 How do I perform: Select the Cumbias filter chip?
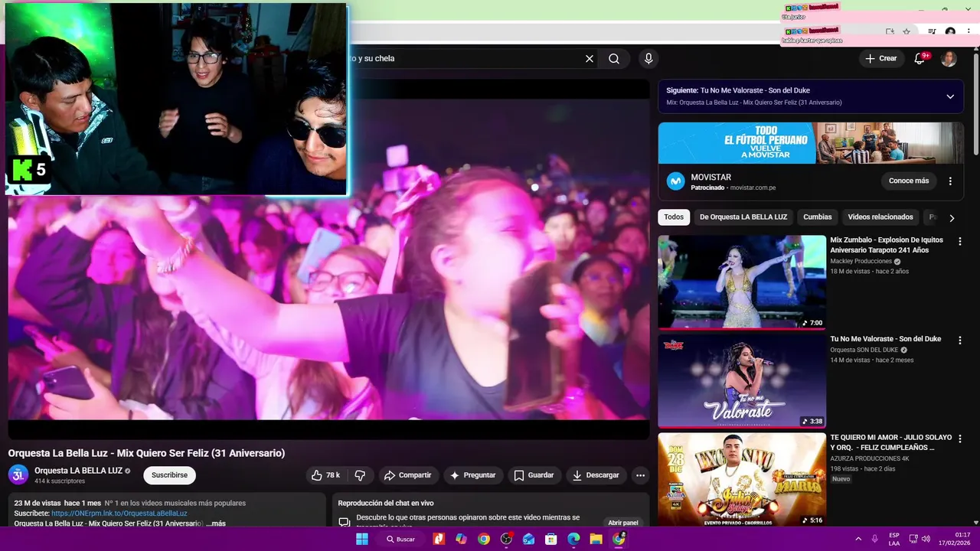(x=818, y=217)
